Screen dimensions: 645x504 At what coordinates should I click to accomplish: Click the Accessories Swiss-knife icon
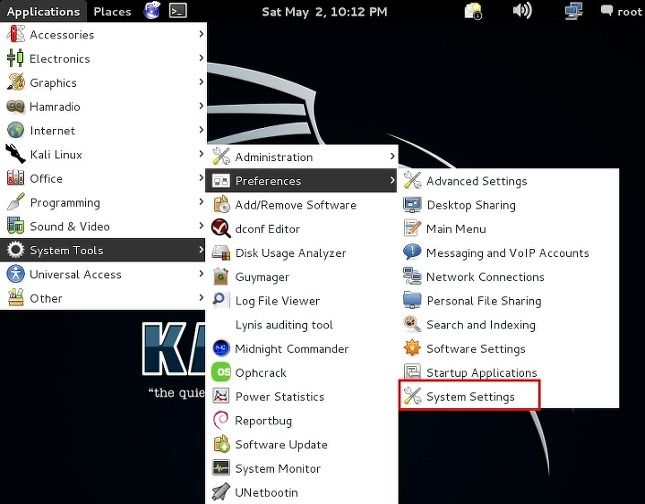tap(16, 35)
